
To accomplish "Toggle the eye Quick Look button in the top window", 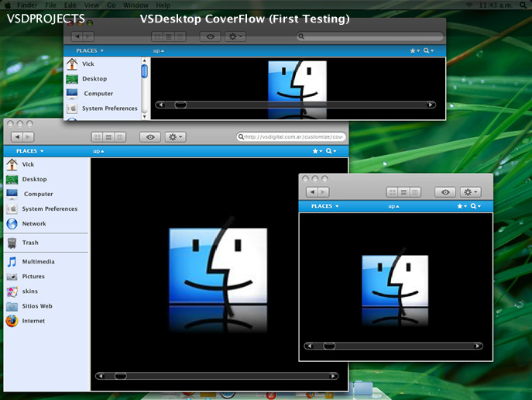I will (211, 36).
